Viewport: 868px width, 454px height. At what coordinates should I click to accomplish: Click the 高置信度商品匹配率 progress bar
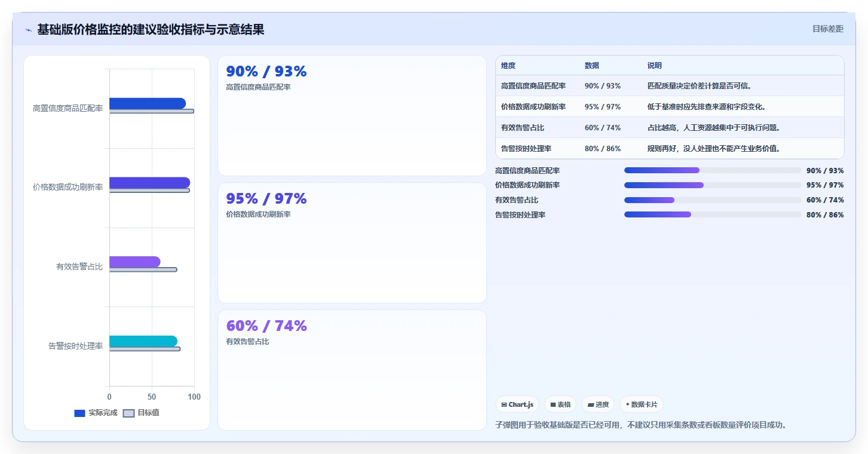pyautogui.click(x=713, y=170)
